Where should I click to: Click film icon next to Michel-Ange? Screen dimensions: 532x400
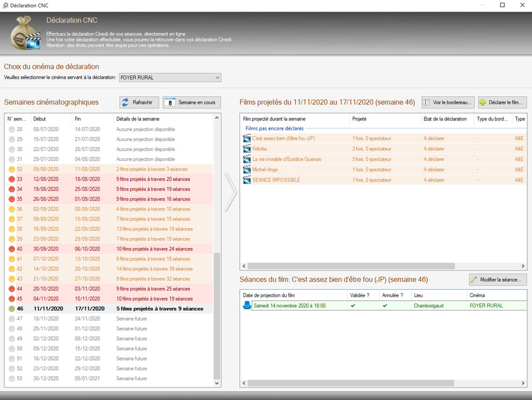click(x=247, y=169)
